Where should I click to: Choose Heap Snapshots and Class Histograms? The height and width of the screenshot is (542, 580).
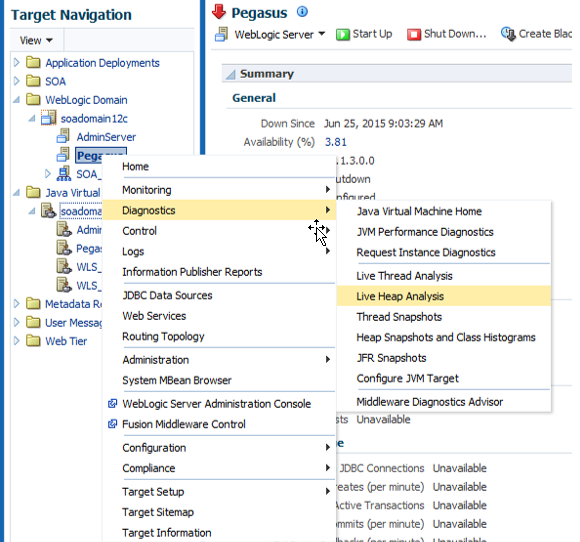(444, 337)
